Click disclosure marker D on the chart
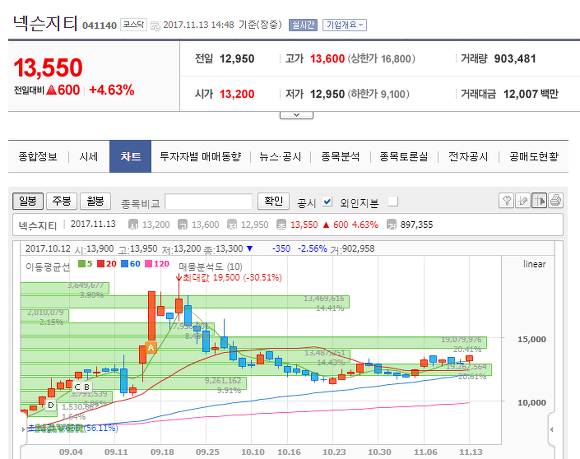The width and height of the screenshot is (580, 459). click(x=51, y=405)
